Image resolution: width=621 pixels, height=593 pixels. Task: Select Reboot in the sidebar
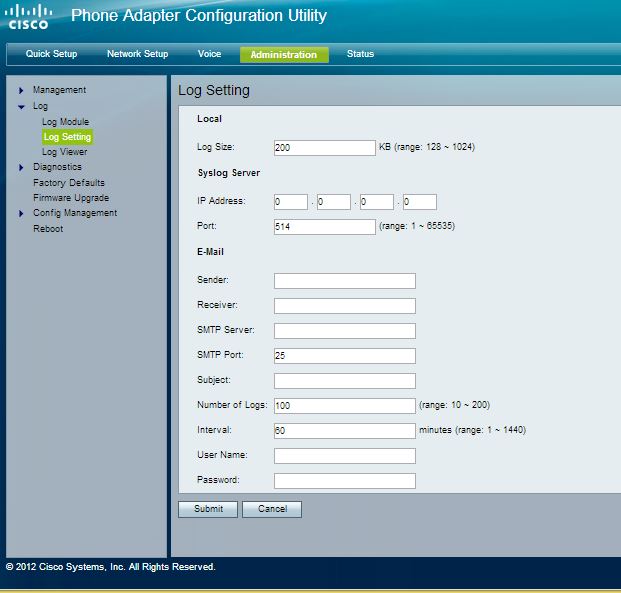click(48, 229)
